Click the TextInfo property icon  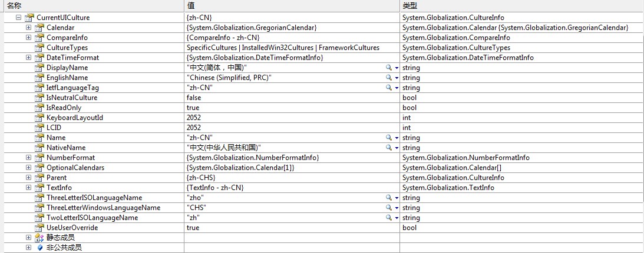click(x=39, y=187)
